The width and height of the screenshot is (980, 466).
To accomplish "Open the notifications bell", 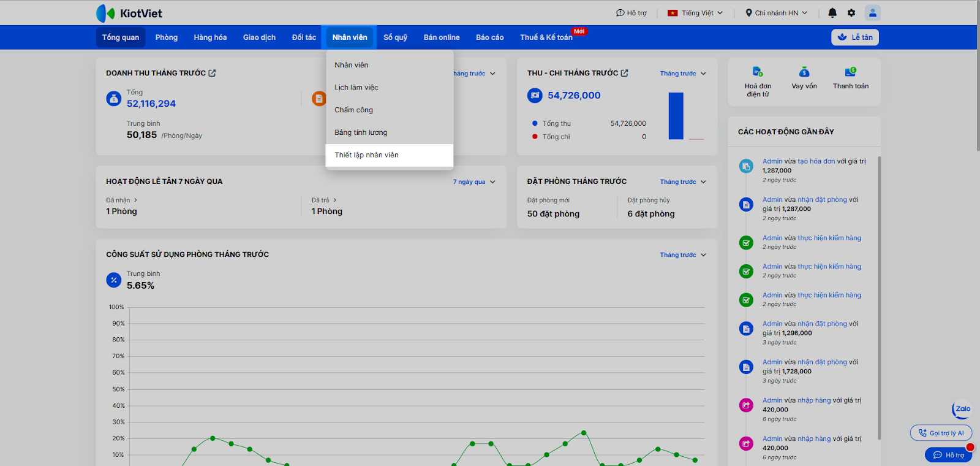I will pos(832,13).
